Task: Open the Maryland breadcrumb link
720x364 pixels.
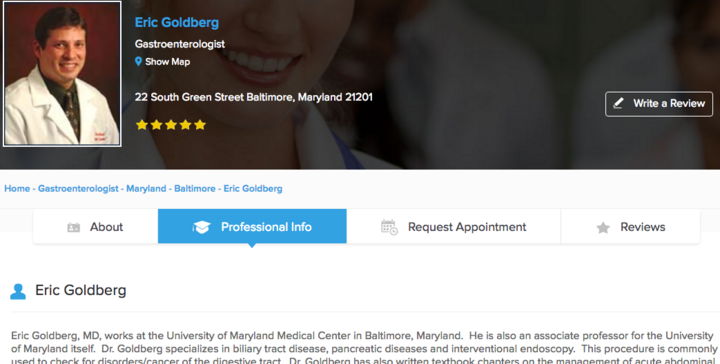Action: tap(146, 189)
